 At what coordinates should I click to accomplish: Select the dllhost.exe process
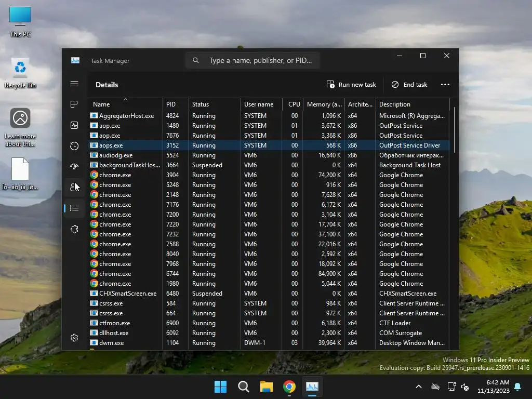click(x=270, y=332)
